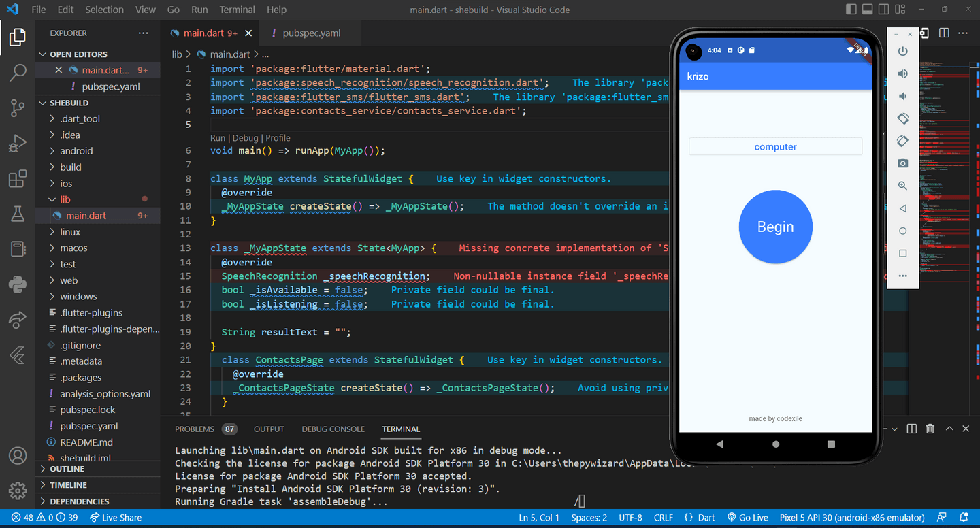Expand the build folder
This screenshot has height=528, width=980.
(x=99, y=167)
